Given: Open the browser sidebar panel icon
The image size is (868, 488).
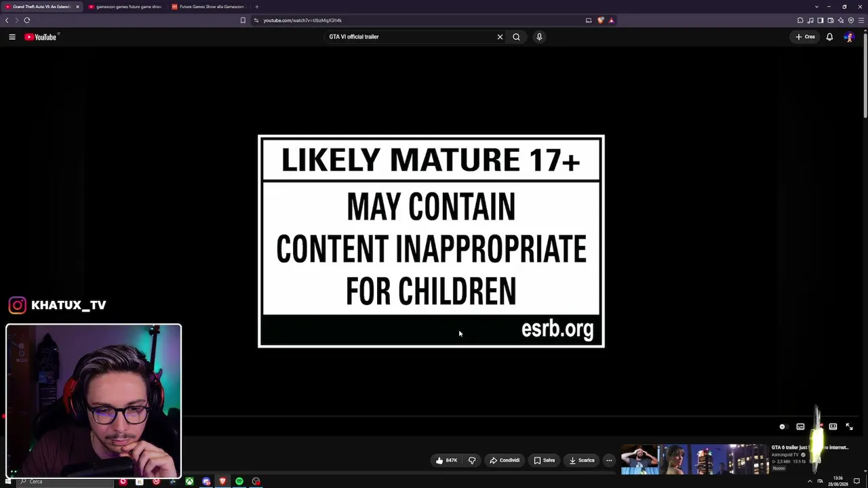Looking at the screenshot, I should click(x=820, y=20).
